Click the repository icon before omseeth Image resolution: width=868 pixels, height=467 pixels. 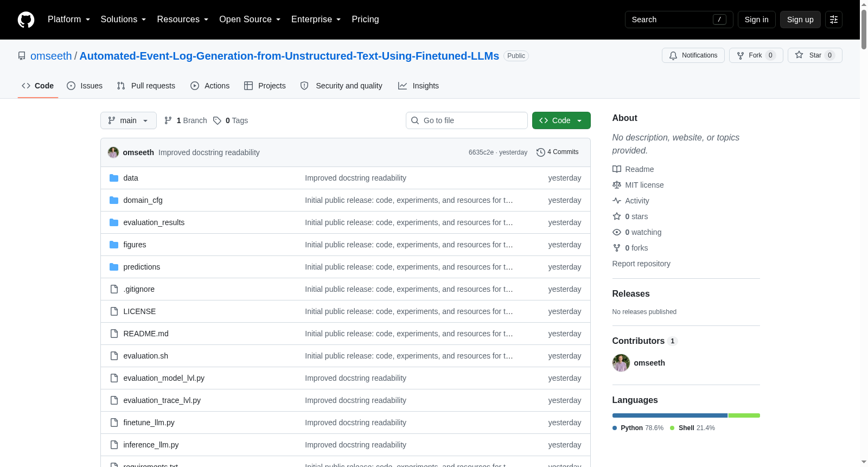(x=22, y=56)
